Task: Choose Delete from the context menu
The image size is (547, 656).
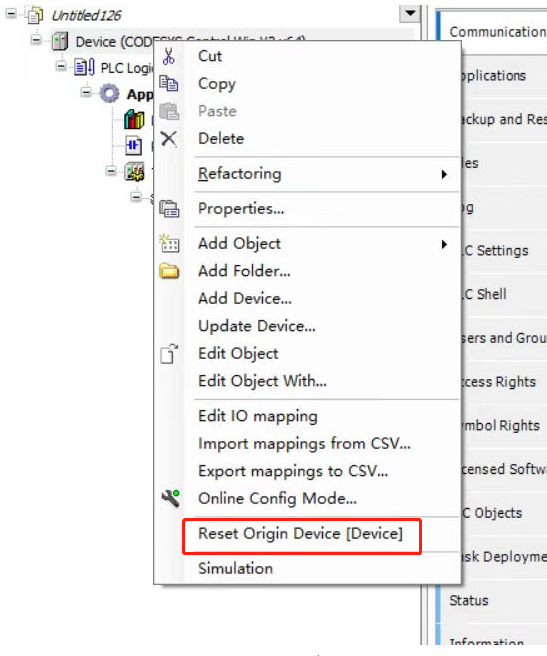Action: [308, 138]
